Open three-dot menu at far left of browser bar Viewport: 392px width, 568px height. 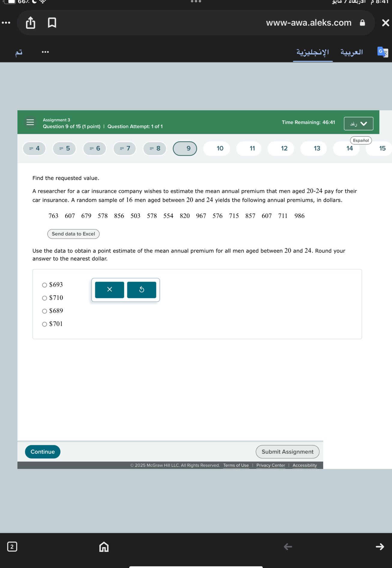point(6,23)
